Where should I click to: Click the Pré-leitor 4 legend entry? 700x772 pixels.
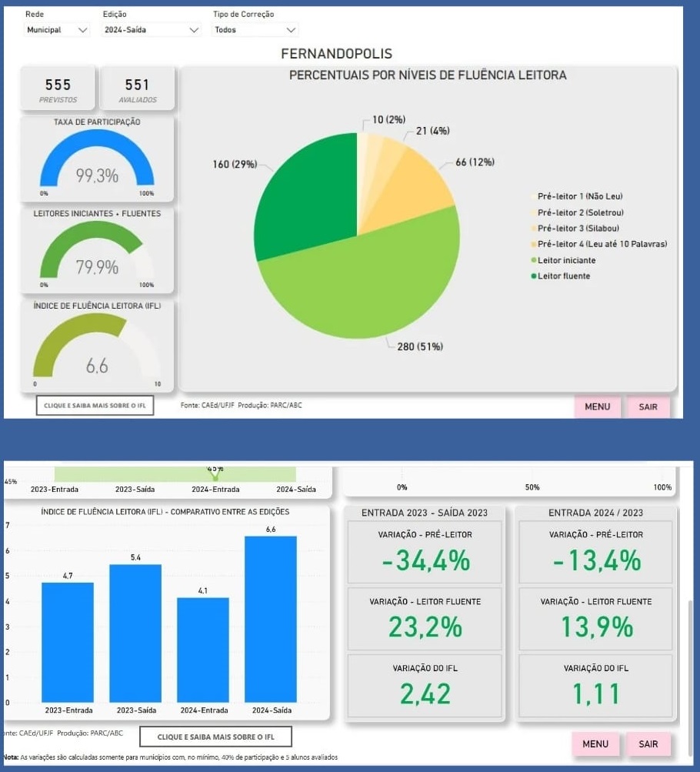pyautogui.click(x=602, y=244)
